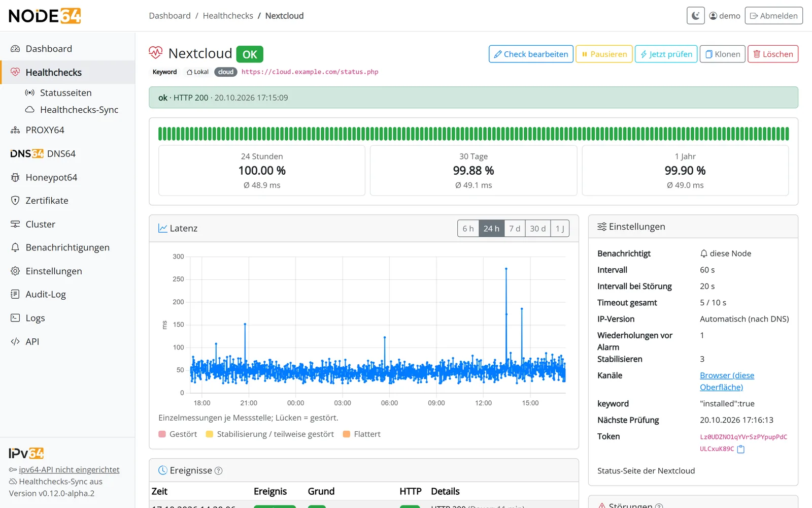Screen dimensions: 812x508
Task: Open the Dashboard sidebar item
Action: click(67, 49)
